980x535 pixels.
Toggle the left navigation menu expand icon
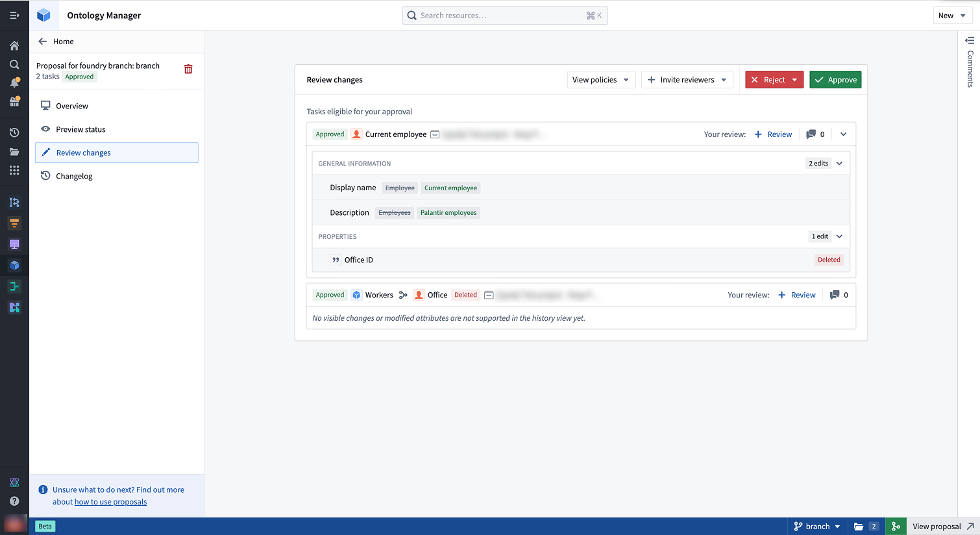[14, 15]
